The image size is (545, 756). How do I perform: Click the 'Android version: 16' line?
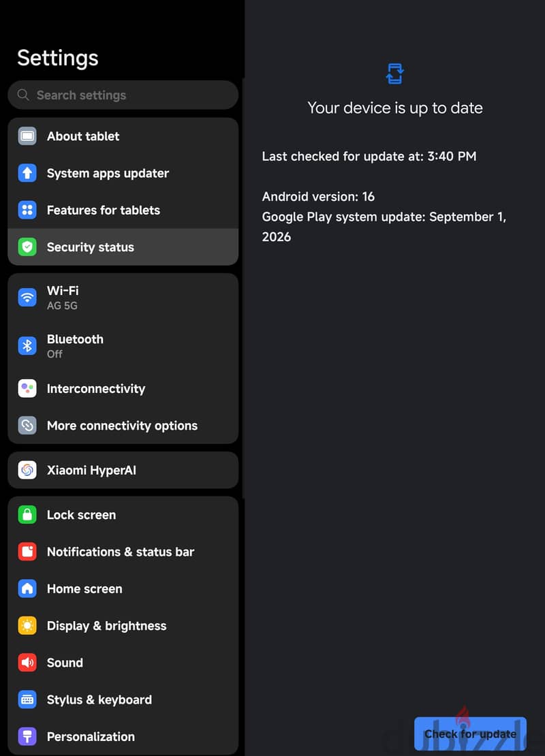(x=318, y=196)
